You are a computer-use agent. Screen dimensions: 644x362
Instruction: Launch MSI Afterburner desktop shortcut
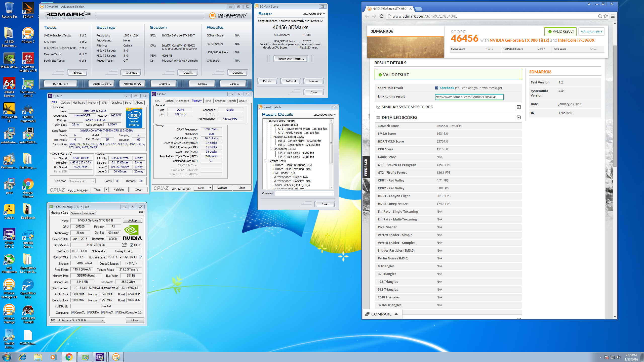[x=9, y=263]
